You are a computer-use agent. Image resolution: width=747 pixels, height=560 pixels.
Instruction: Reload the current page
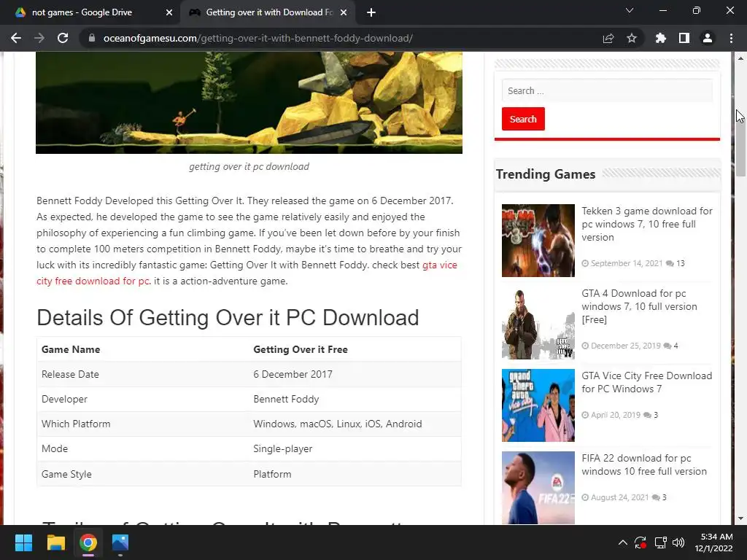[63, 38]
